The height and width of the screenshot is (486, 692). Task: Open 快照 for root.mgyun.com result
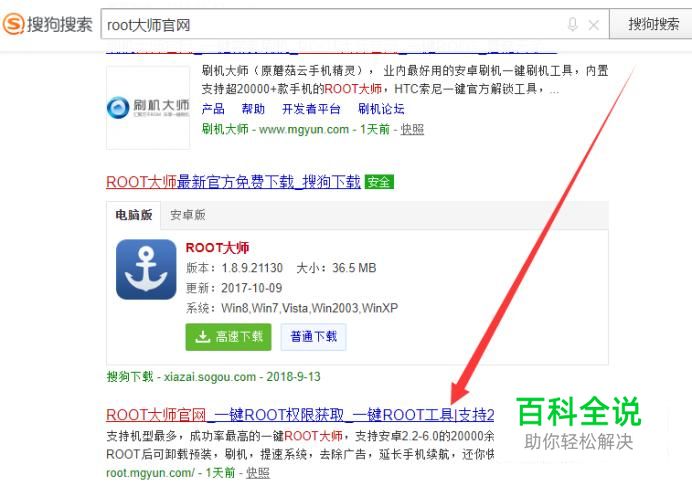pos(257,473)
